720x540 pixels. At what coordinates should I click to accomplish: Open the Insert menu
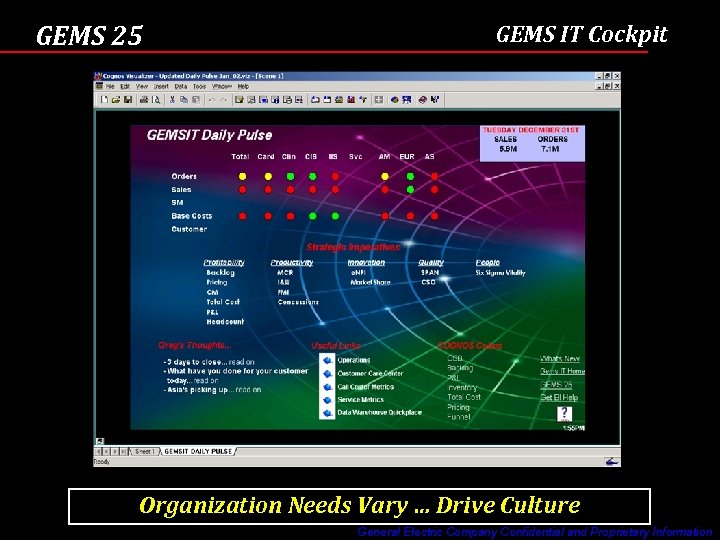pyautogui.click(x=161, y=86)
